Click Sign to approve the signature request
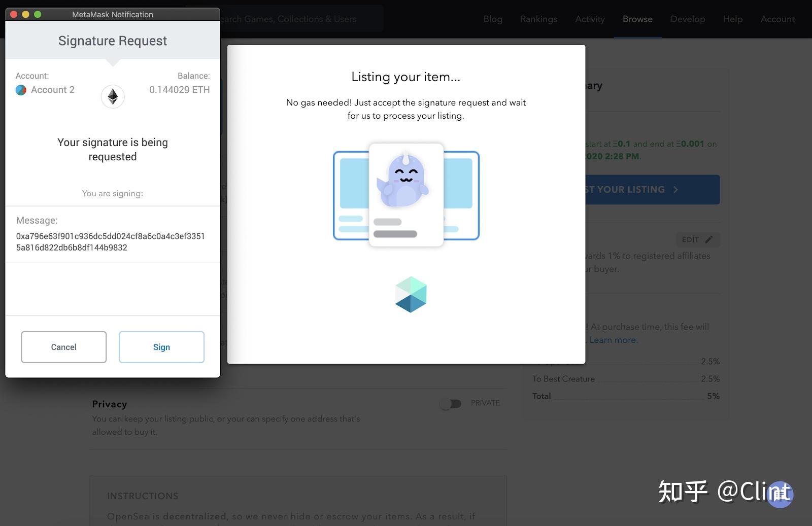This screenshot has height=526, width=812. [161, 347]
